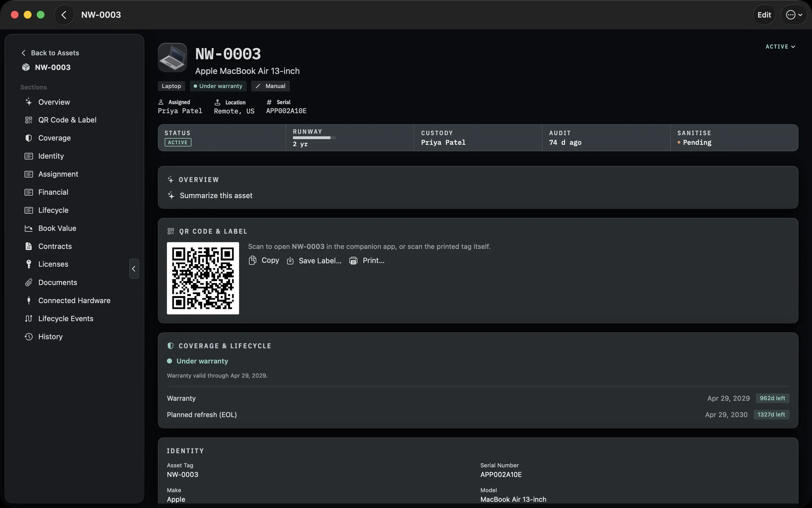Click the Overview sparkle heading icon
This screenshot has width=812, height=508.
coord(170,180)
